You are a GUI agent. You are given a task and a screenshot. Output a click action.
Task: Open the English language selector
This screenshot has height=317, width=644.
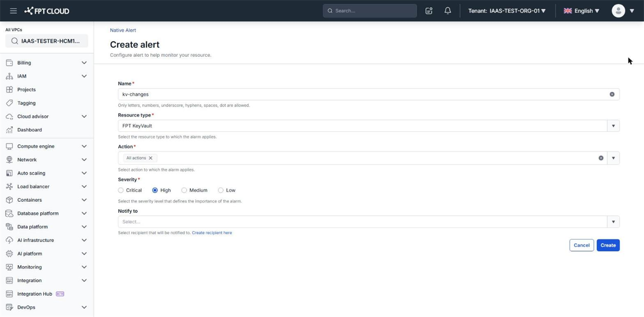point(582,11)
